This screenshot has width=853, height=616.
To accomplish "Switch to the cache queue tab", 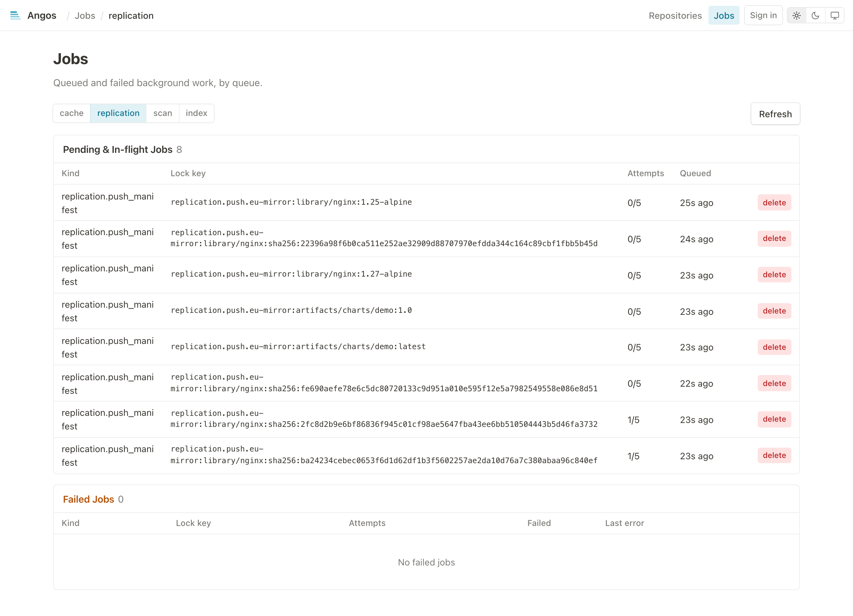I will point(71,113).
